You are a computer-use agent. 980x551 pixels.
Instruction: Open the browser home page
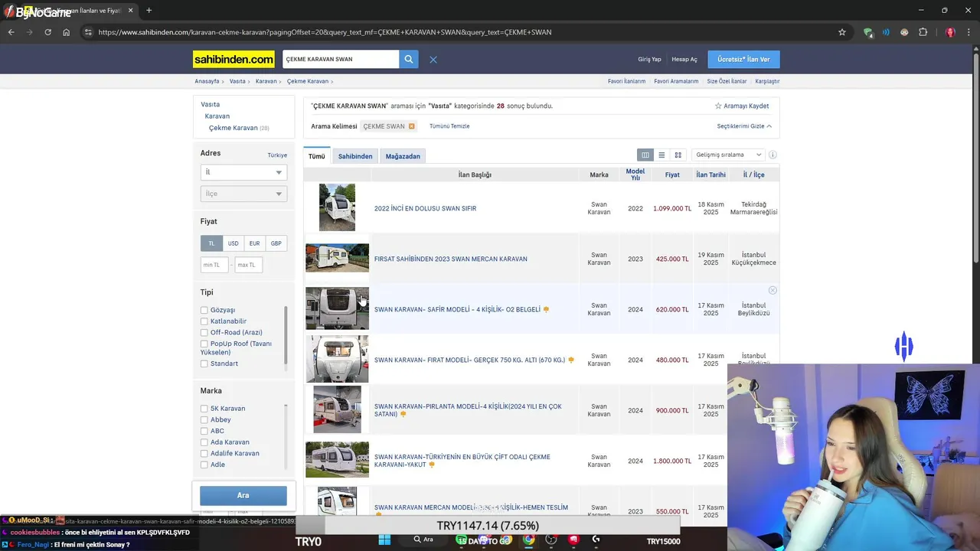coord(67,32)
